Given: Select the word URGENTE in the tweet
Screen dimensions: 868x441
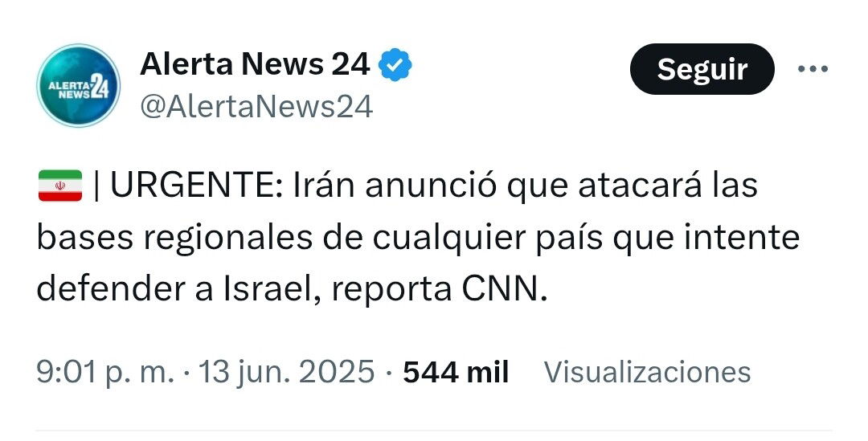Looking at the screenshot, I should coord(197,186).
